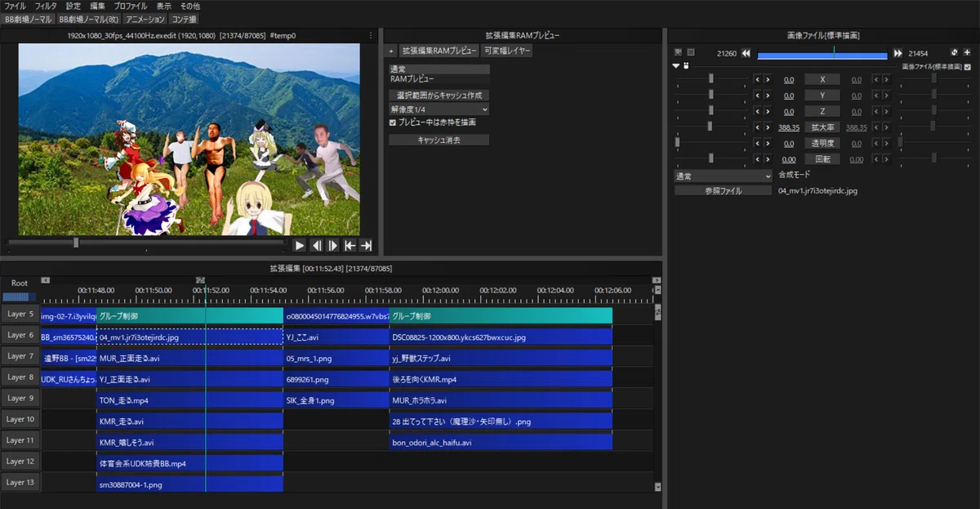Click the 透明度 parameter button
The width and height of the screenshot is (980, 509).
pyautogui.click(x=822, y=143)
